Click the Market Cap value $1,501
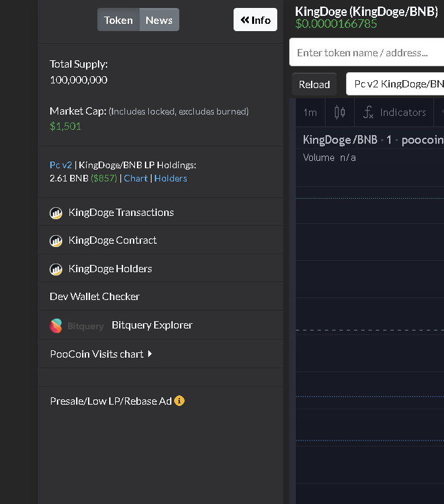This screenshot has height=504, width=444. tap(66, 126)
